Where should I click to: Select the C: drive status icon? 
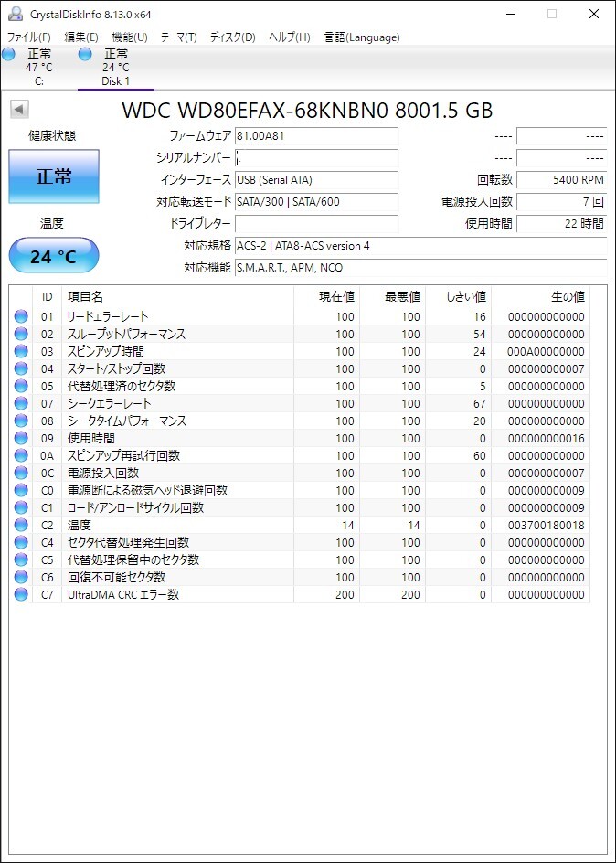click(x=9, y=55)
